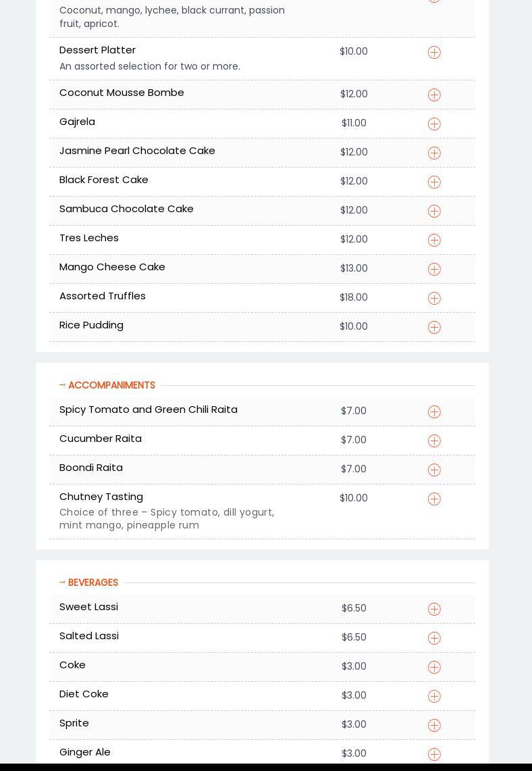Screen dimensions: 532x771
Task: Add Tres Leches with the plus icon
Action: point(434,241)
